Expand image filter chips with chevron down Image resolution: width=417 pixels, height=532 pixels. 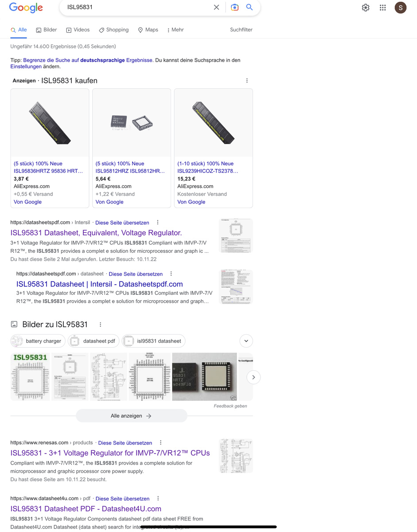point(246,341)
